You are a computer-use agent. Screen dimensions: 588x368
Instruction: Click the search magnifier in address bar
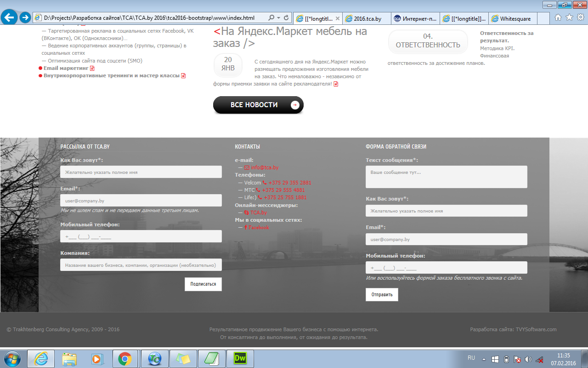[271, 18]
